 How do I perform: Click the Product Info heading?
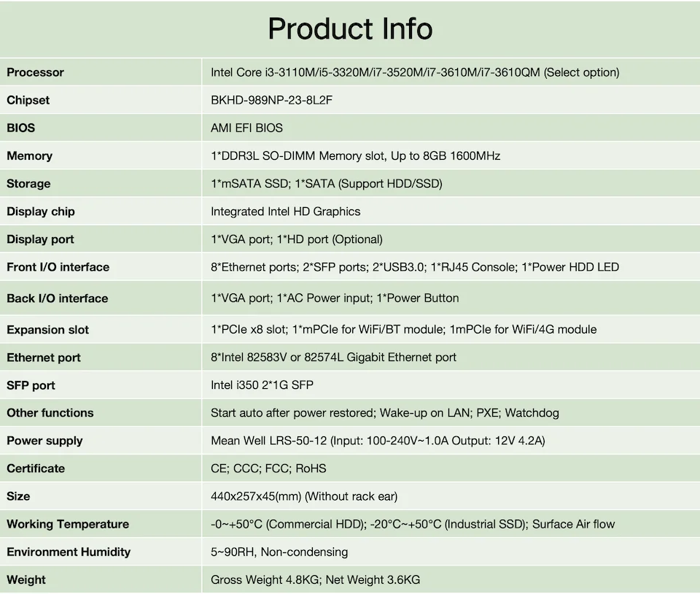(x=350, y=29)
